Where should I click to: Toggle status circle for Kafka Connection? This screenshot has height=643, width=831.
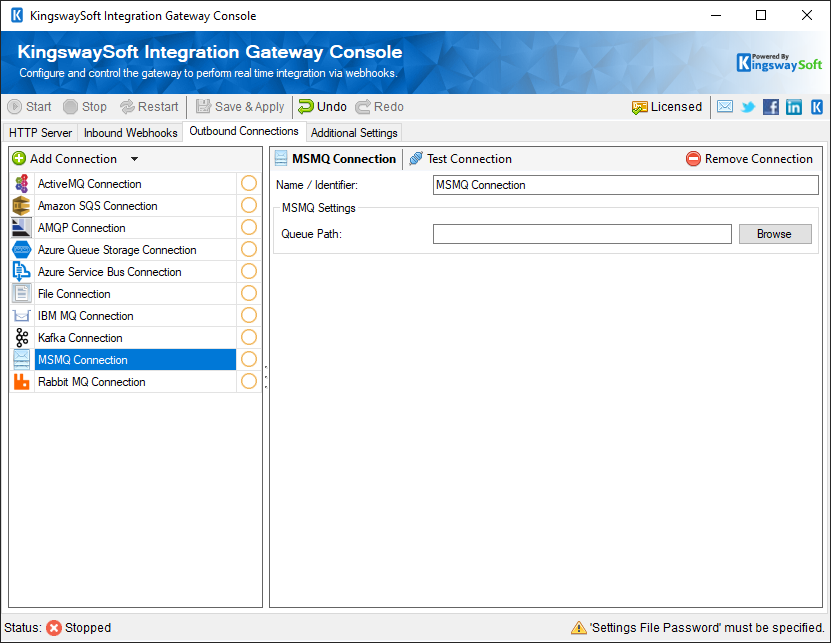pyautogui.click(x=249, y=337)
